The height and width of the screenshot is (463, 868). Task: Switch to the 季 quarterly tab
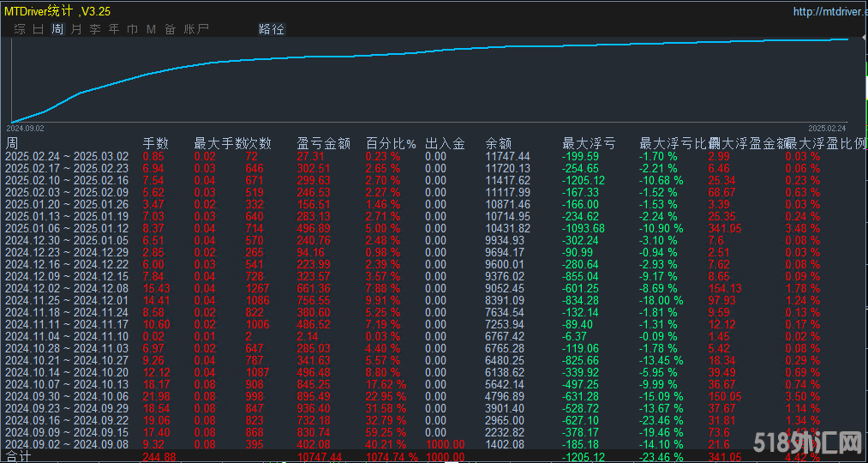click(95, 29)
